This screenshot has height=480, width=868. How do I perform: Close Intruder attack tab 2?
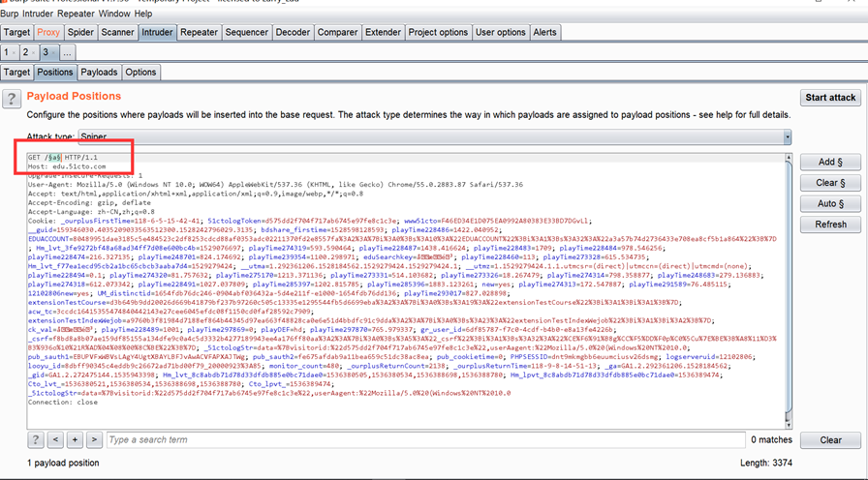click(x=33, y=53)
